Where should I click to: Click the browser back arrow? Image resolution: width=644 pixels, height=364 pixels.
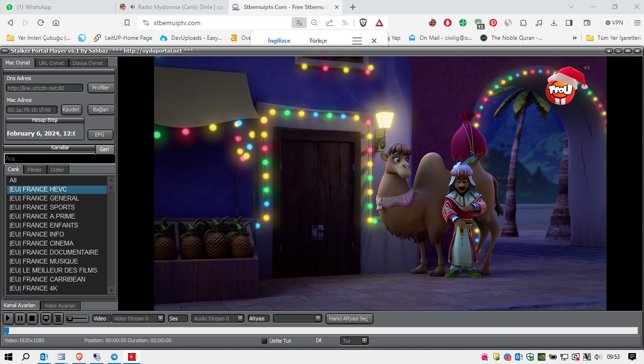(10, 23)
